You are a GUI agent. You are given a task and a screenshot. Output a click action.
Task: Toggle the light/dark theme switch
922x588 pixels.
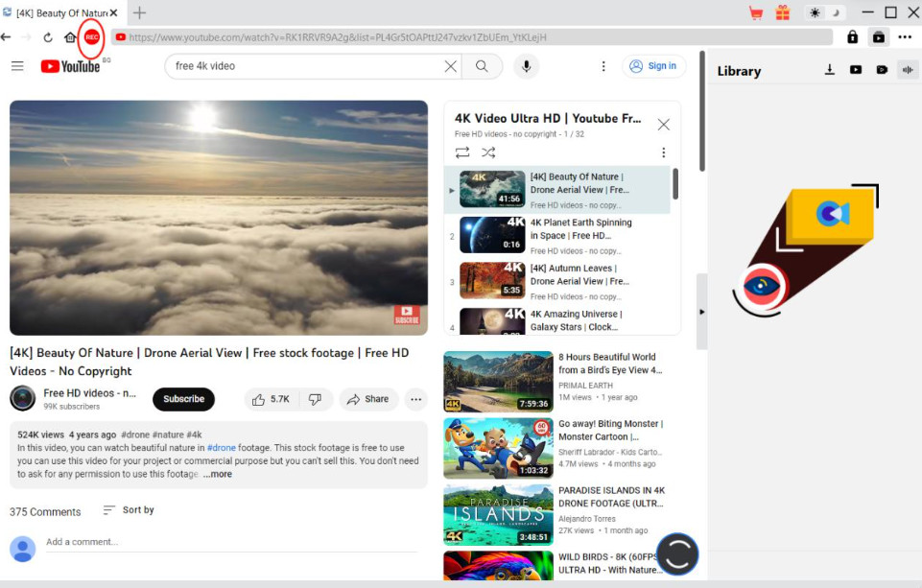(824, 12)
